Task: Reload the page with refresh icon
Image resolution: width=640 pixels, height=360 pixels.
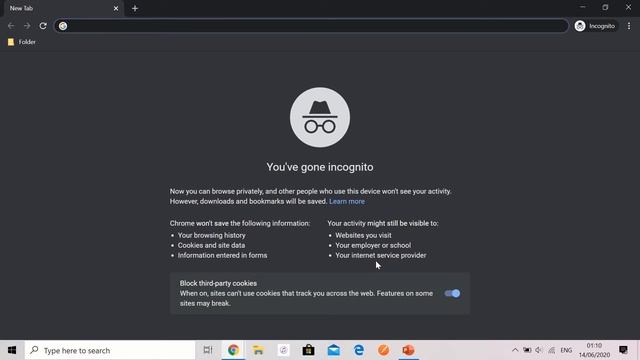Action: tap(43, 26)
